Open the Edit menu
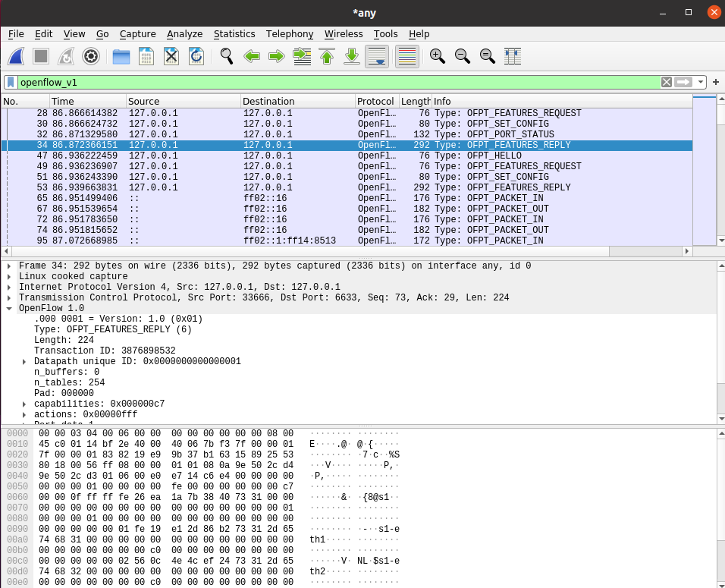This screenshot has height=588, width=725. [x=43, y=34]
